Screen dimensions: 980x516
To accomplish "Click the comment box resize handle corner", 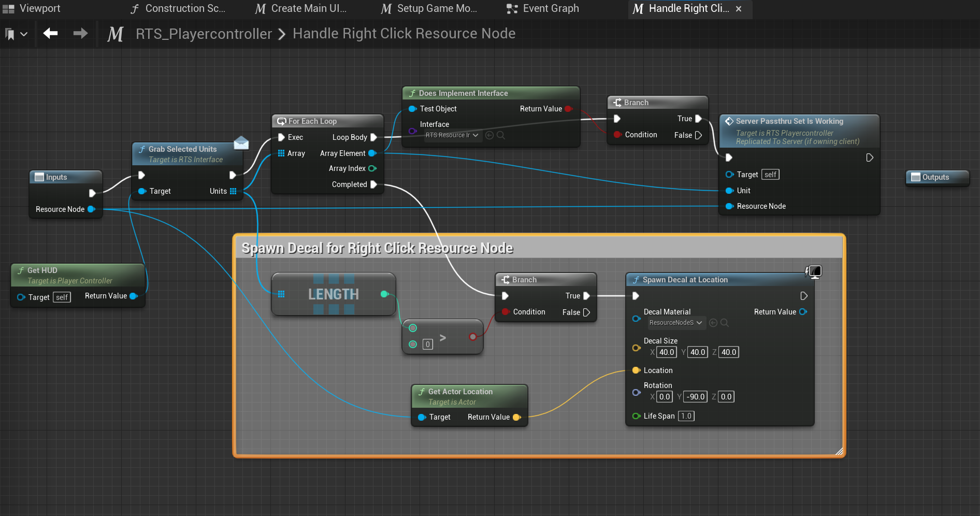I will [x=839, y=451].
